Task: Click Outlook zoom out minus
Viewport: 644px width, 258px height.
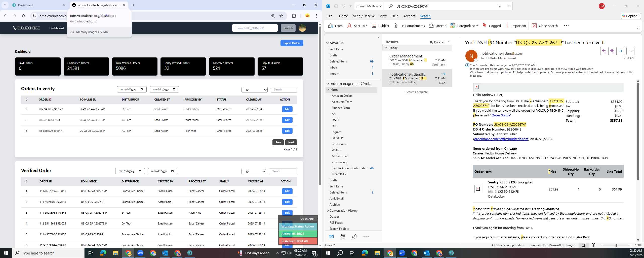Action: [601, 245]
